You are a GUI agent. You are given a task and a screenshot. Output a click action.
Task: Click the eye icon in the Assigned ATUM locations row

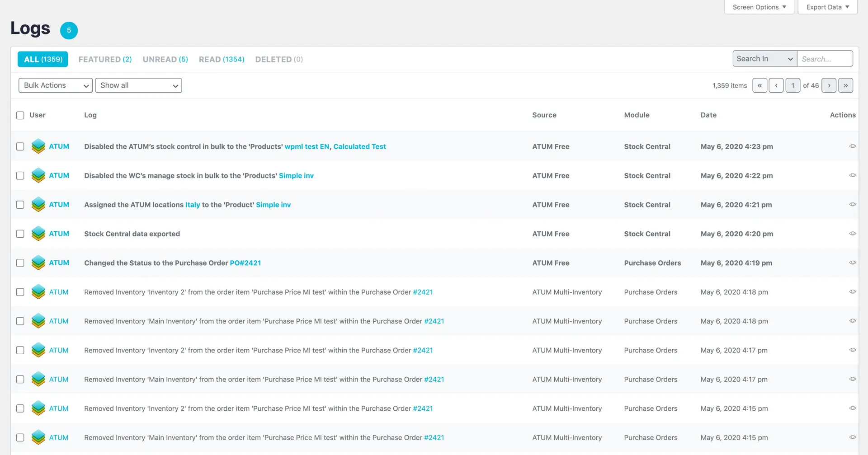(x=853, y=204)
